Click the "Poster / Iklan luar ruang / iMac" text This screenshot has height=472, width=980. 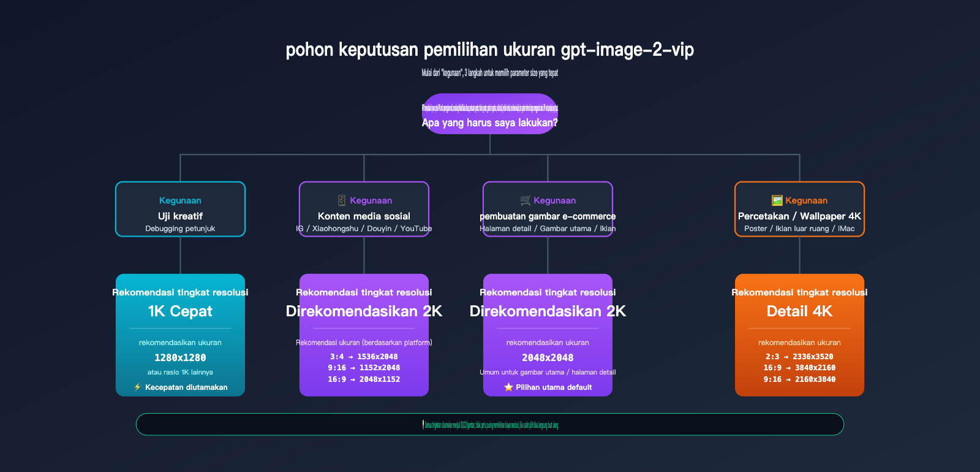click(799, 229)
